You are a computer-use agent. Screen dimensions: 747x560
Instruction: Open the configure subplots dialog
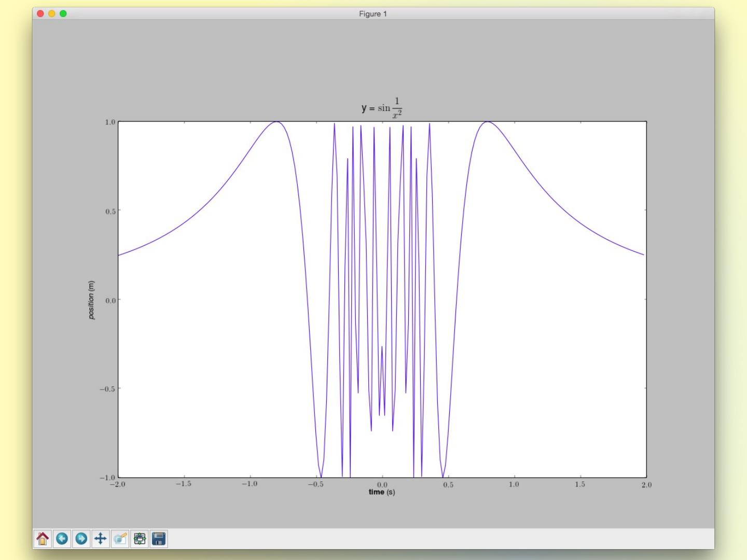(140, 539)
